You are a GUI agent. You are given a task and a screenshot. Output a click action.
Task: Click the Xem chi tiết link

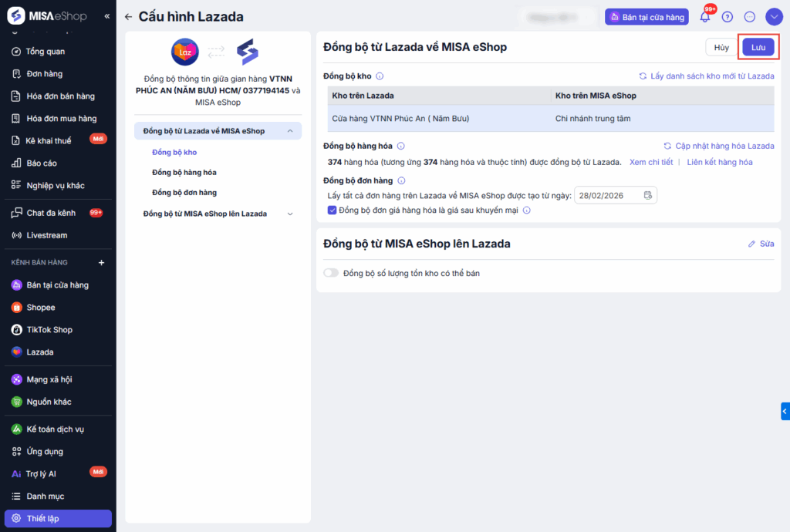coord(651,162)
